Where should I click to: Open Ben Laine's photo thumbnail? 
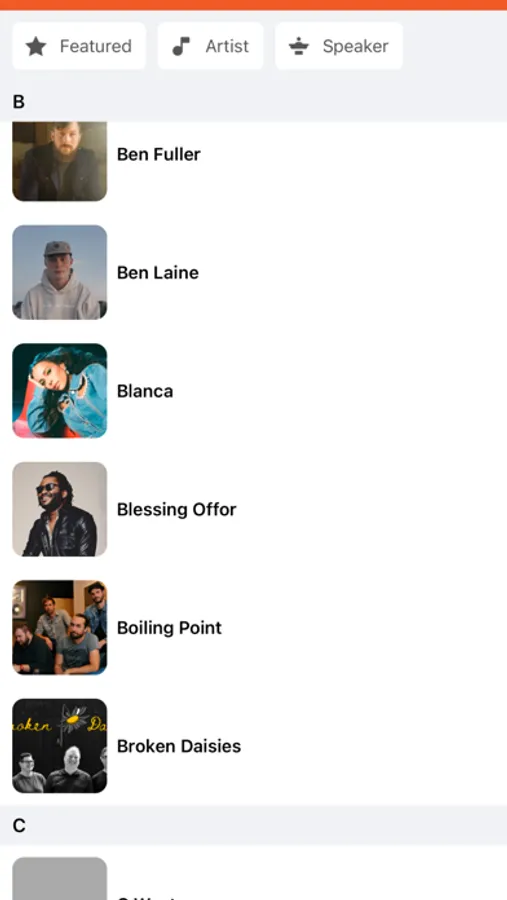60,272
